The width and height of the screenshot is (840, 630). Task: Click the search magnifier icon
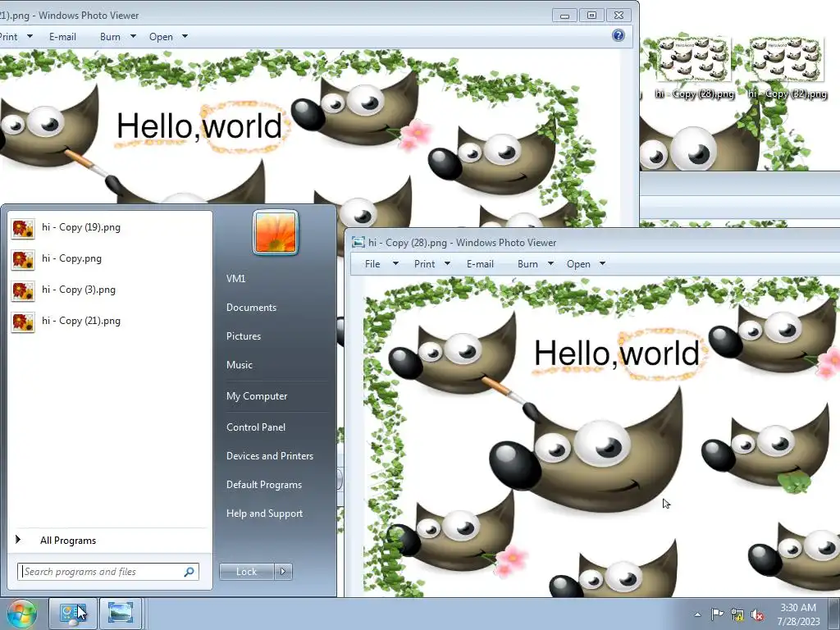(189, 572)
